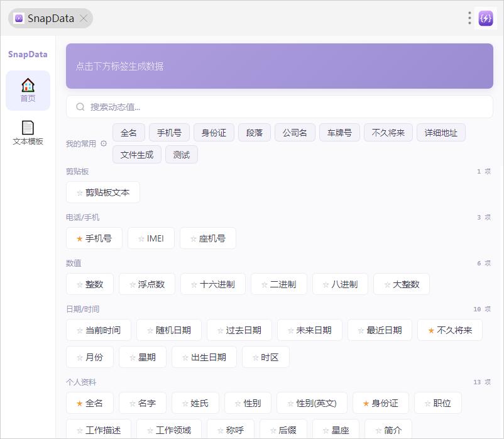The height and width of the screenshot is (439, 504).
Task: Unfavorite the 身份证 star in 个人资料
Action: coord(366,404)
